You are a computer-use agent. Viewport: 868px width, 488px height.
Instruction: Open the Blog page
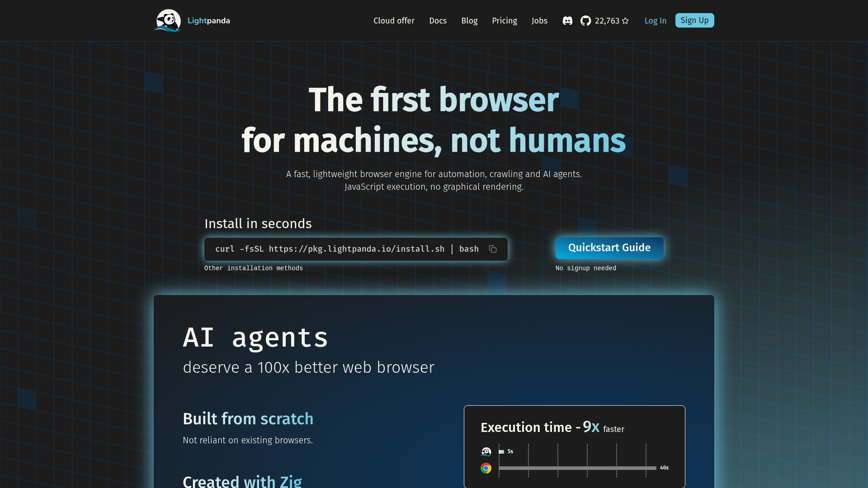click(469, 21)
